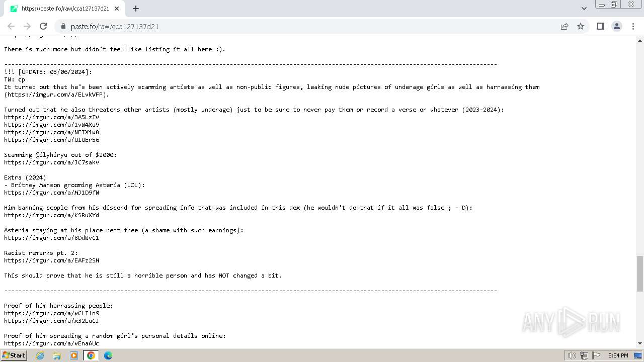
Task: Click the imgur.com/a/ELvkVFP text
Action: [56, 95]
